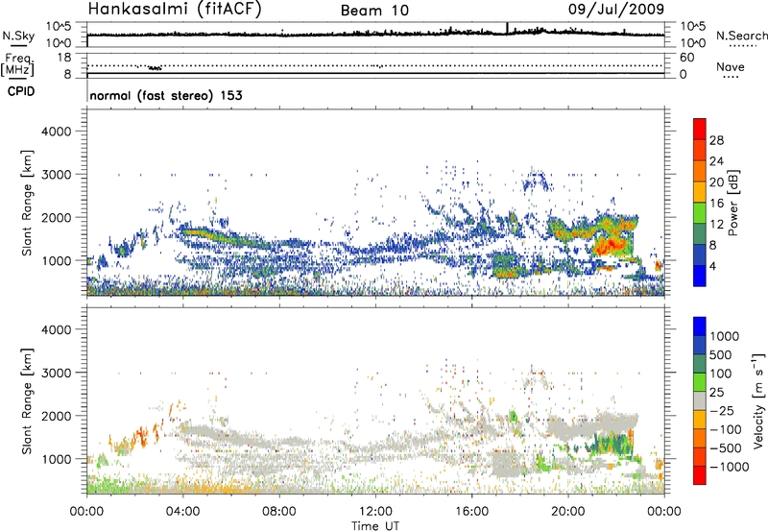Click the red high-power echo patch near 21:30 UT
The height and width of the screenshot is (532, 768).
pyautogui.click(x=612, y=244)
